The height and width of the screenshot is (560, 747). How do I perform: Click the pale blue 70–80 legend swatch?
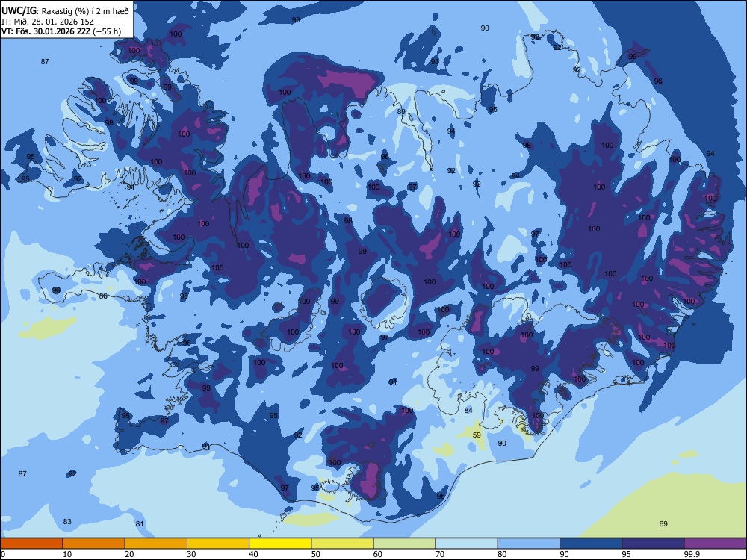coord(466,544)
